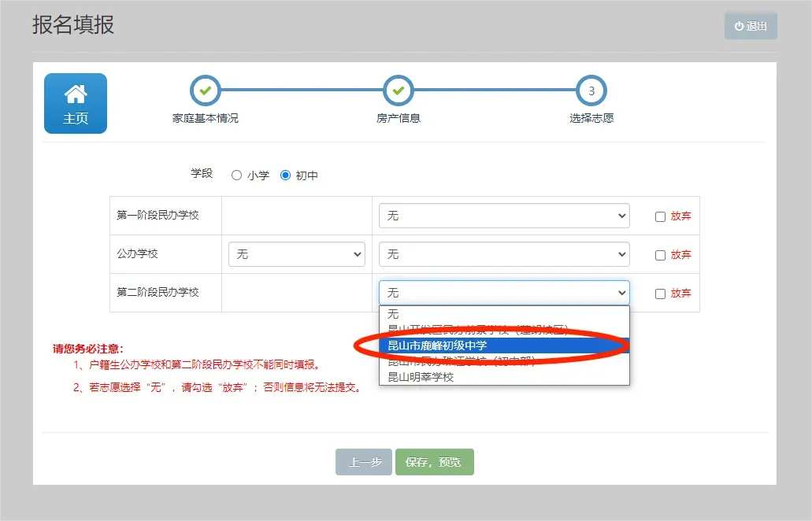Image resolution: width=812 pixels, height=521 pixels.
Task: Click the 上一步 button
Action: [364, 462]
